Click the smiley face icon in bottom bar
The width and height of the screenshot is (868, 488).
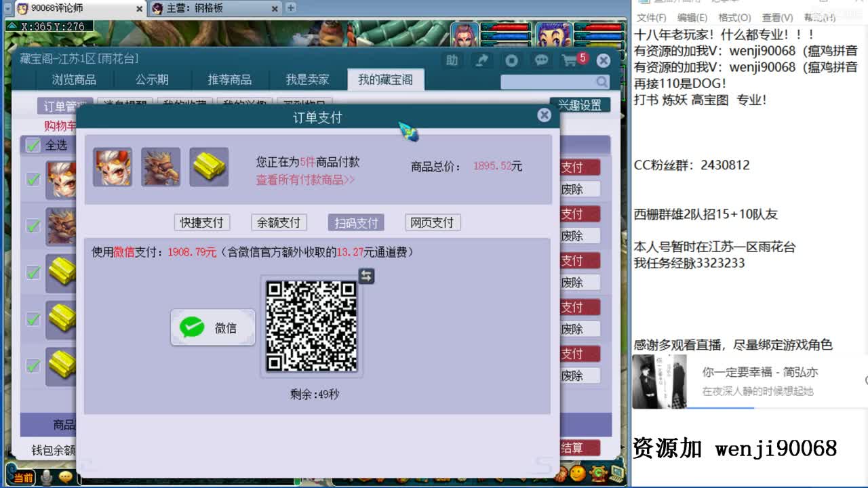(578, 473)
